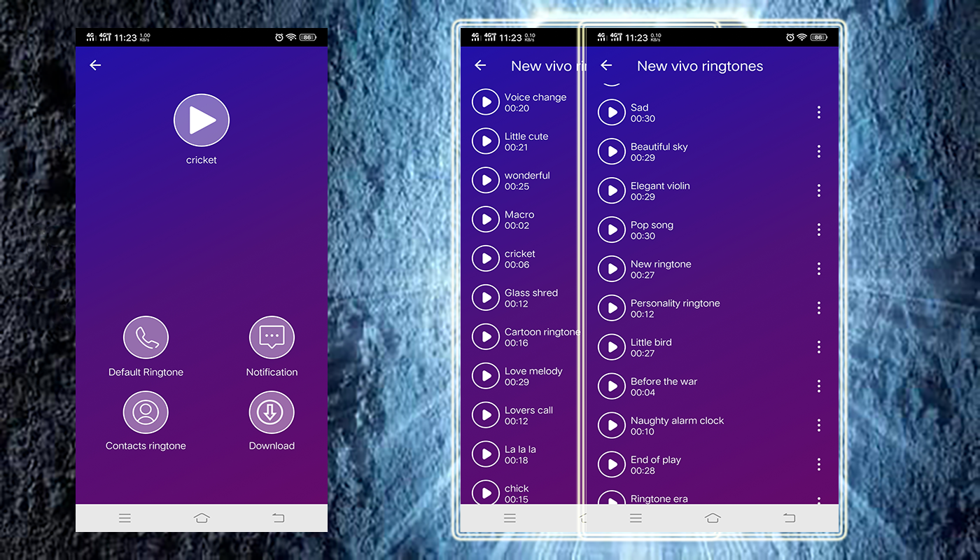Tap Wi-Fi icon on right ringtones status bar
This screenshot has width=980, height=560.
(x=802, y=37)
